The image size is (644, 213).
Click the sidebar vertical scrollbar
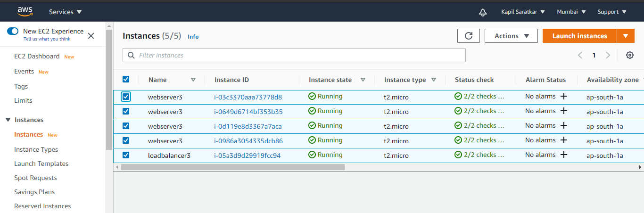[109, 90]
